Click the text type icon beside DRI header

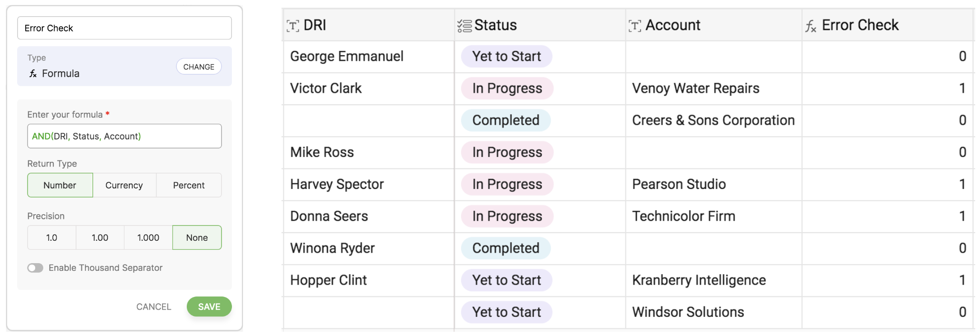[x=293, y=26]
